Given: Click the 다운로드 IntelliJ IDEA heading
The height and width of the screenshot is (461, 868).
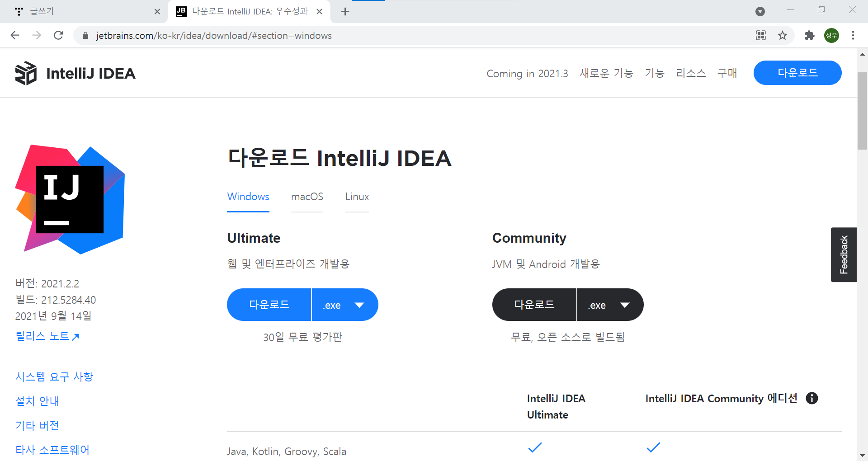Looking at the screenshot, I should click(x=340, y=158).
